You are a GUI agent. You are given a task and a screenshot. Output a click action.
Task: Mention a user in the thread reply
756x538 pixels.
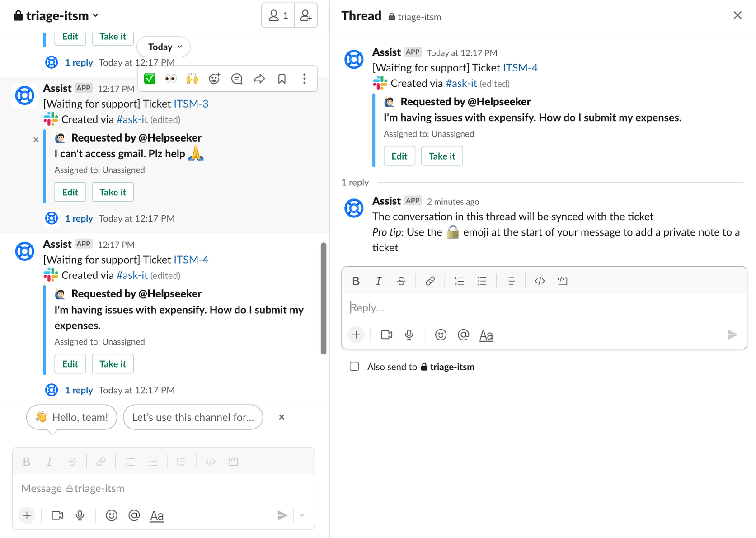click(463, 335)
